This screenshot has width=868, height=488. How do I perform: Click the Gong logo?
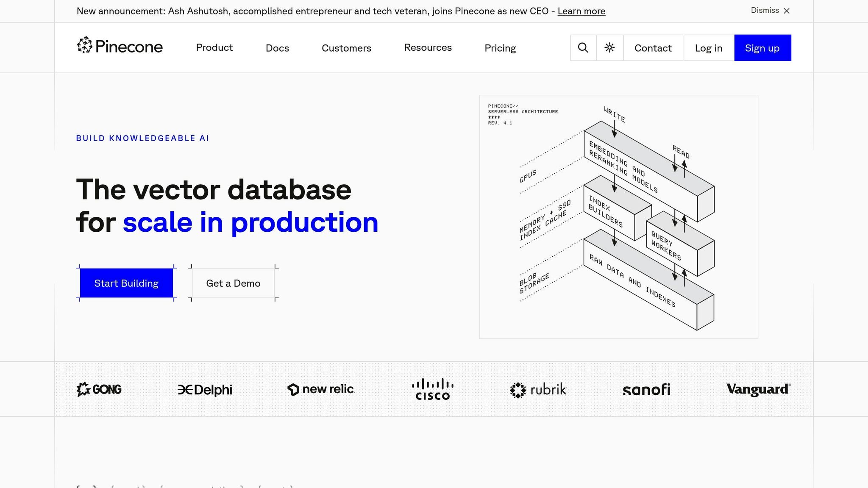click(x=99, y=389)
